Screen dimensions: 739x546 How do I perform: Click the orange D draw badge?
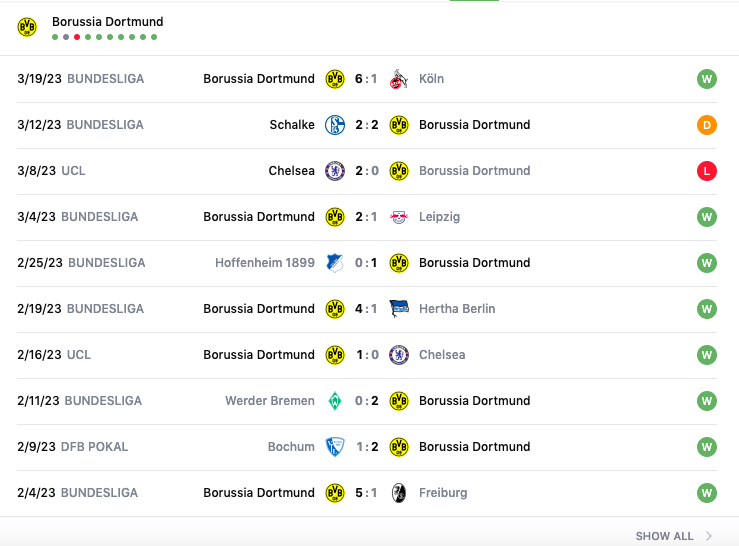coord(707,125)
